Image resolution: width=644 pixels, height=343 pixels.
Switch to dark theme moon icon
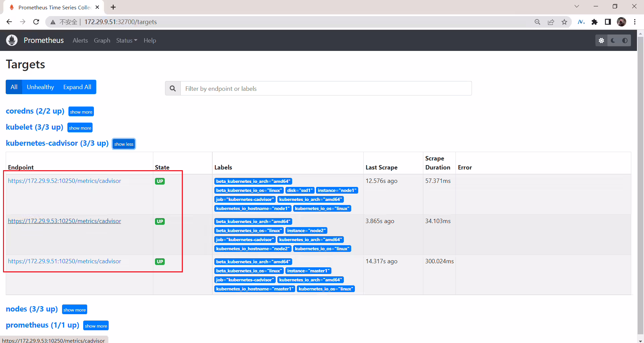click(613, 41)
